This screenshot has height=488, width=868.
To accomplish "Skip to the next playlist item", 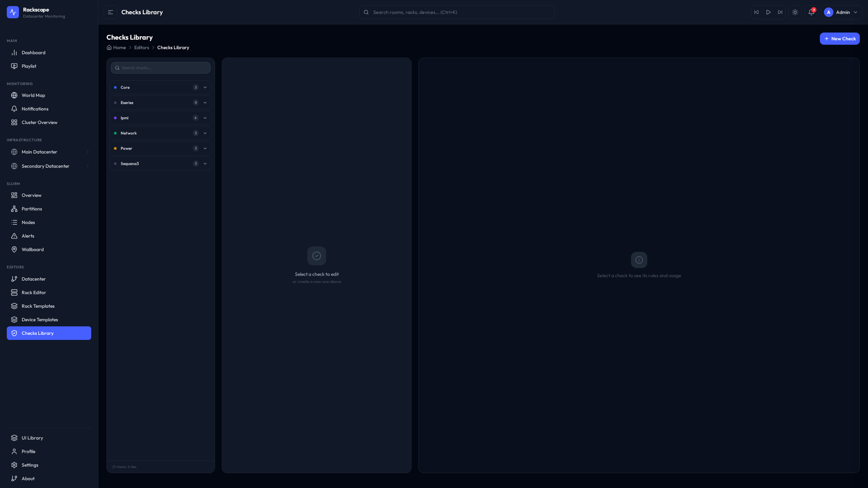I will (x=780, y=12).
